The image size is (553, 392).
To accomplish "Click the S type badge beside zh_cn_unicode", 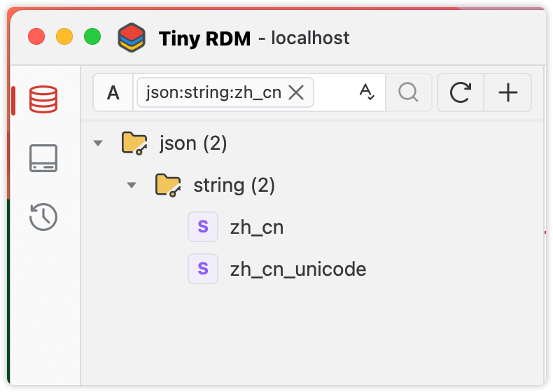I will click(x=203, y=269).
